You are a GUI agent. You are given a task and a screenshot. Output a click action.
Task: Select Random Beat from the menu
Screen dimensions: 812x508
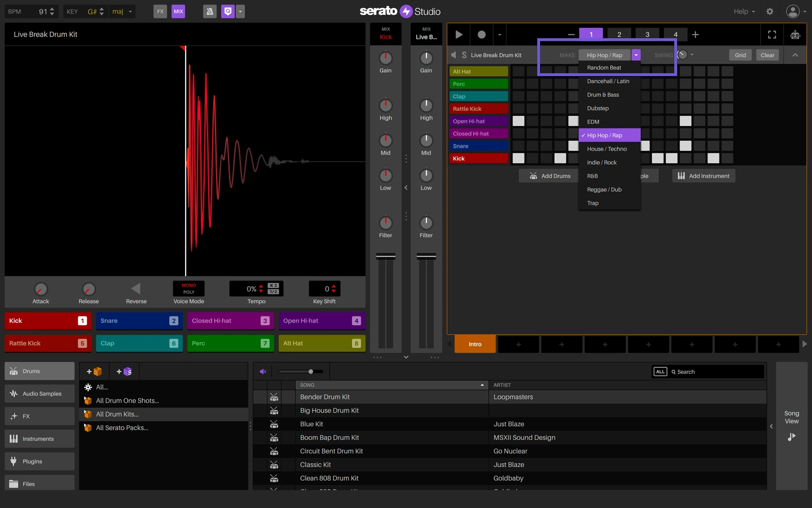[x=610, y=68]
